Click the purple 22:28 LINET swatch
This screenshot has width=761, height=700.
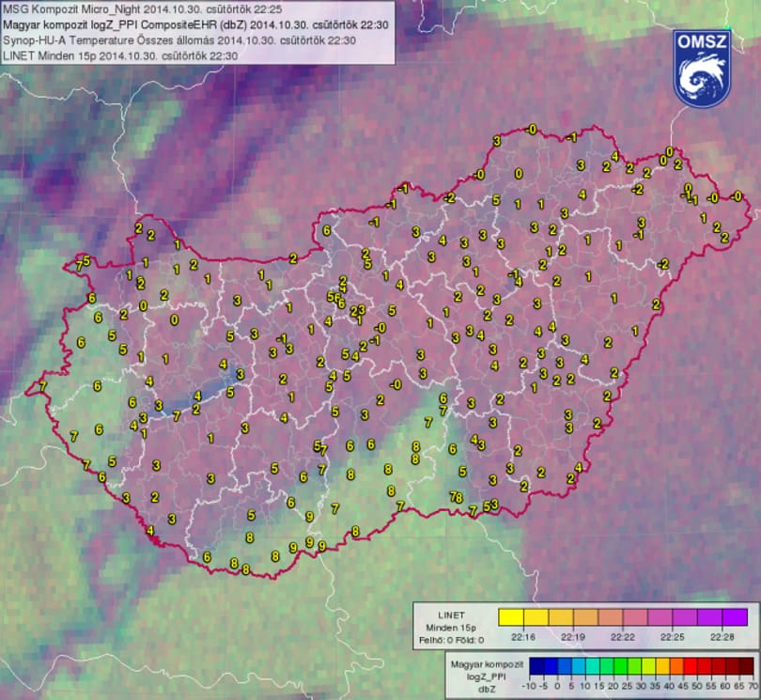(735, 617)
